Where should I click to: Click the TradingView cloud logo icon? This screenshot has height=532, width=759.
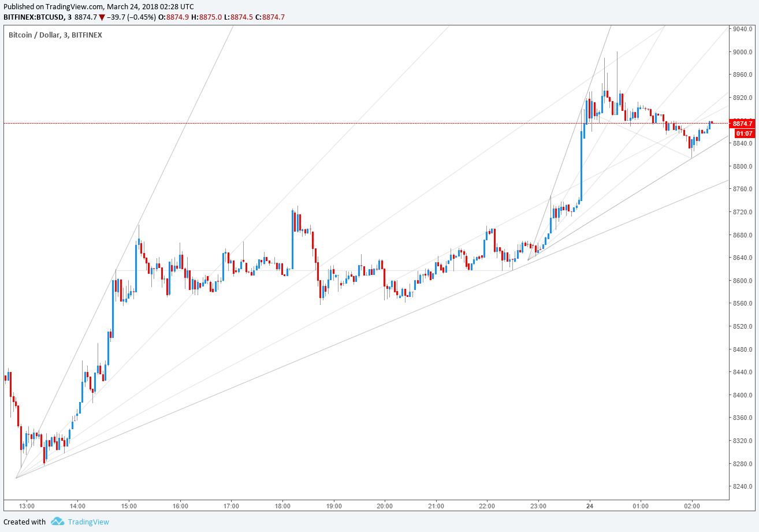[x=57, y=522]
